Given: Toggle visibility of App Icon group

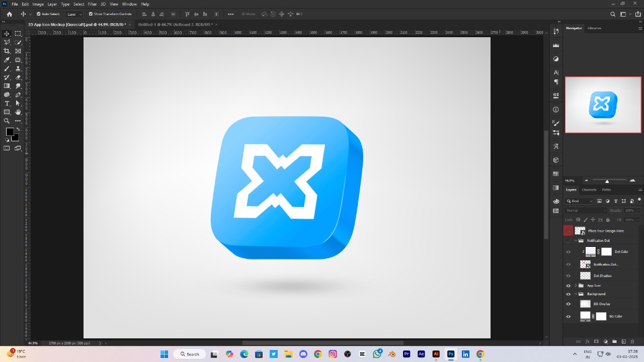Looking at the screenshot, I should 569,286.
